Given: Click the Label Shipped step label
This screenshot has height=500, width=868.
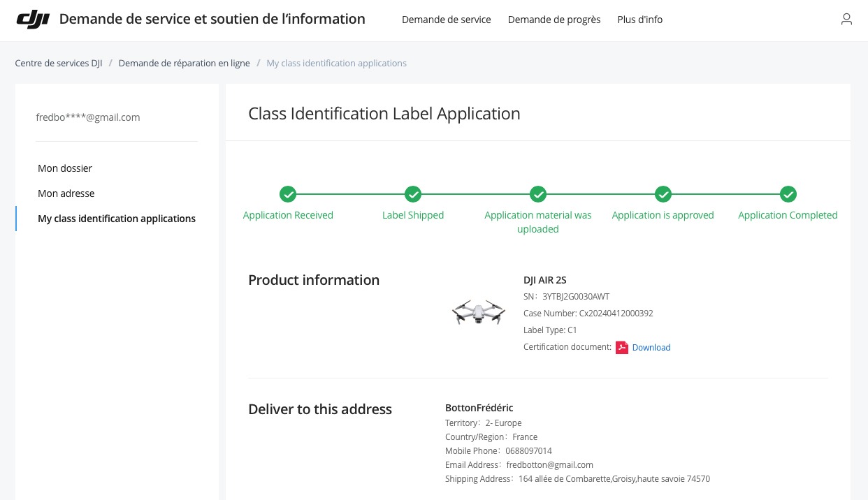Looking at the screenshot, I should [x=413, y=215].
